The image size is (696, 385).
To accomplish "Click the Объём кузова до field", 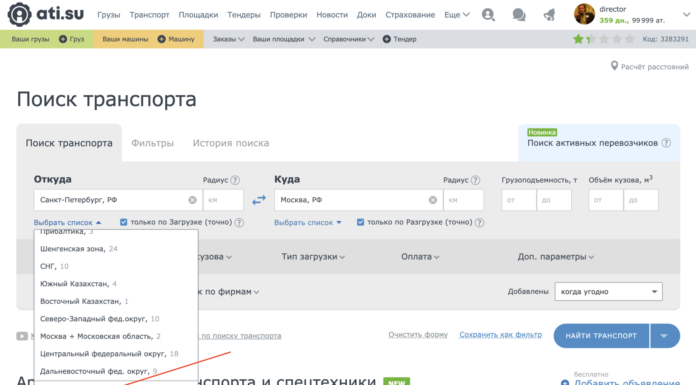I will [x=641, y=200].
